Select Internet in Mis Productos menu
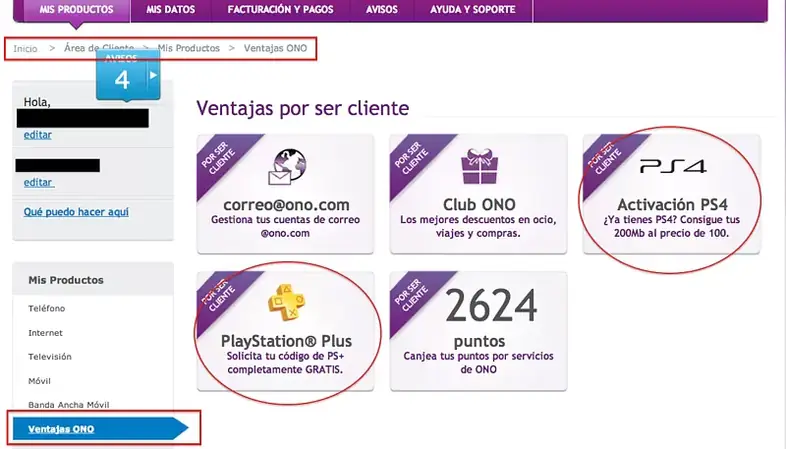Screen dimensions: 786x449 [x=45, y=333]
